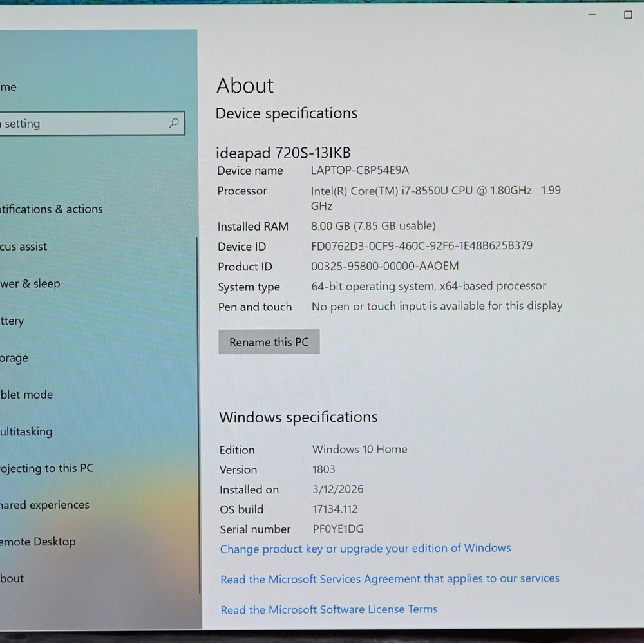
Task: Open Remote Desktop settings
Action: (x=38, y=542)
